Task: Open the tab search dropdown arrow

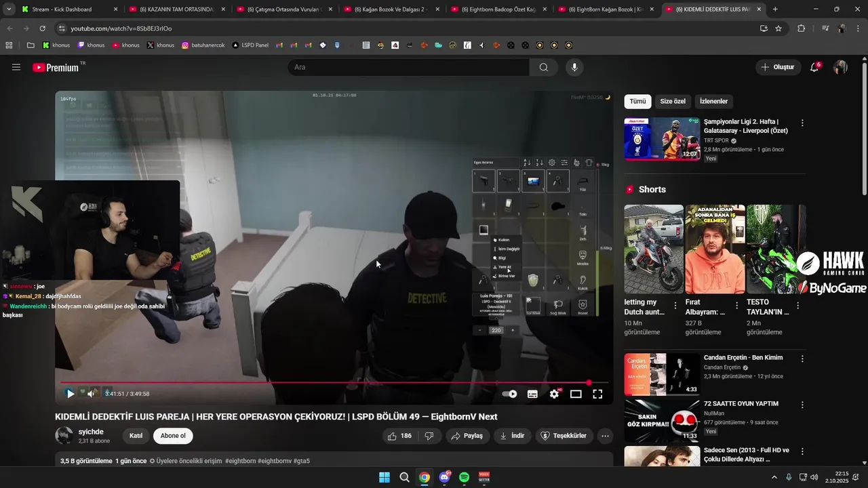Action: 8,9
